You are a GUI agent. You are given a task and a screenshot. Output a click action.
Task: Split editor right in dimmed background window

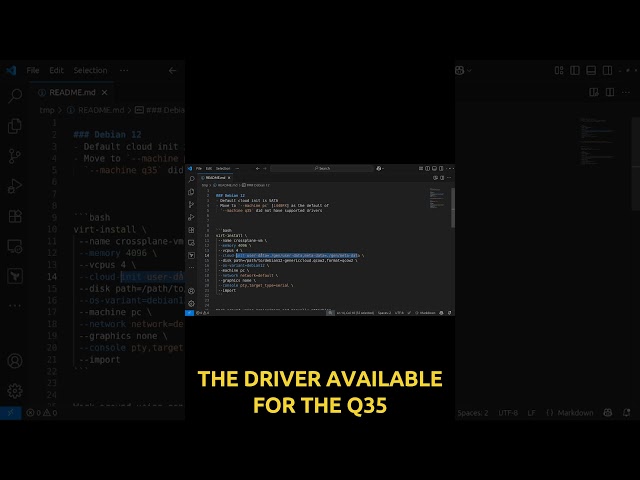click(x=610, y=92)
